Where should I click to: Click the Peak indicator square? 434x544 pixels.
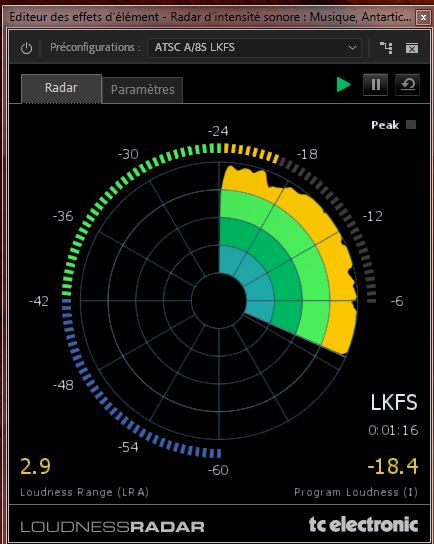click(x=411, y=125)
